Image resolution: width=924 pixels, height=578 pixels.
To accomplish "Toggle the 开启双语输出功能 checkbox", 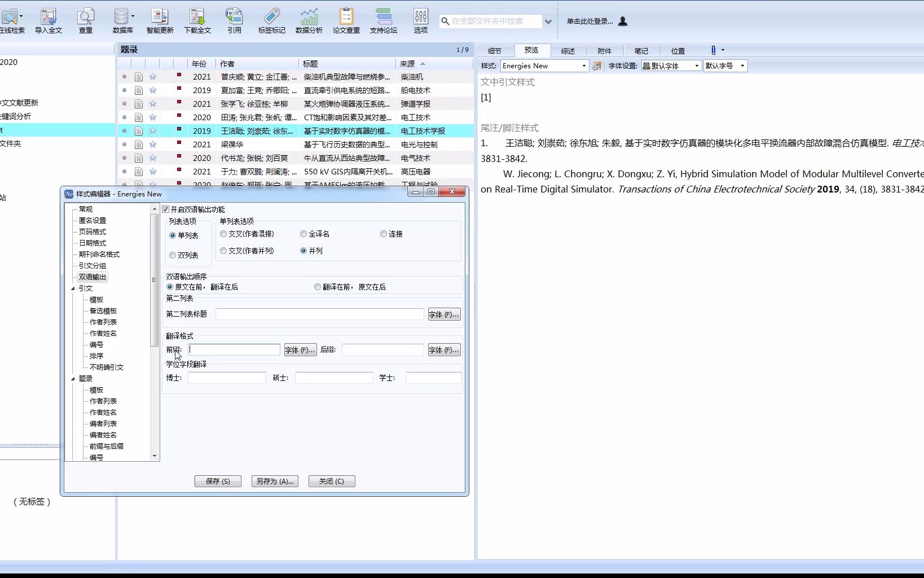I will tap(166, 209).
